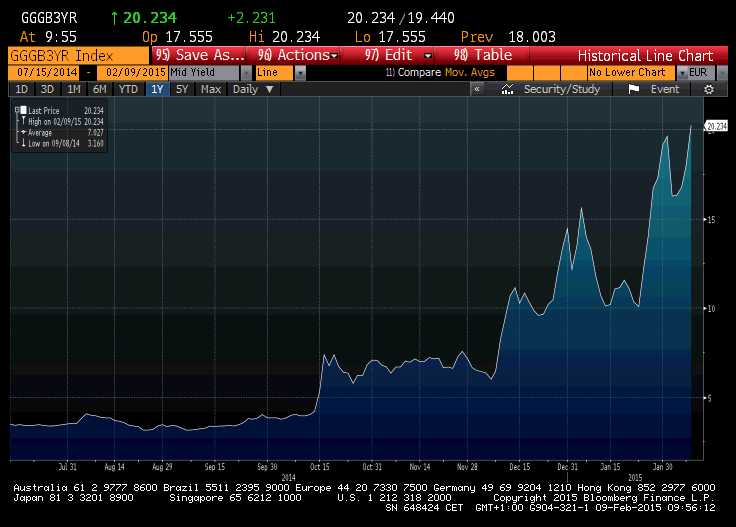Click the Mov. Avgs link

(x=470, y=72)
